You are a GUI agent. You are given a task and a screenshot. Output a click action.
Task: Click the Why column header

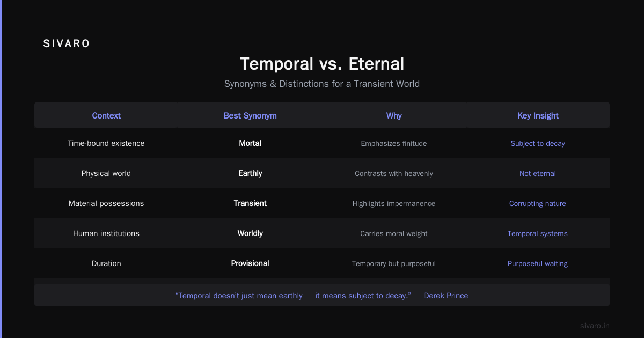[x=394, y=115]
